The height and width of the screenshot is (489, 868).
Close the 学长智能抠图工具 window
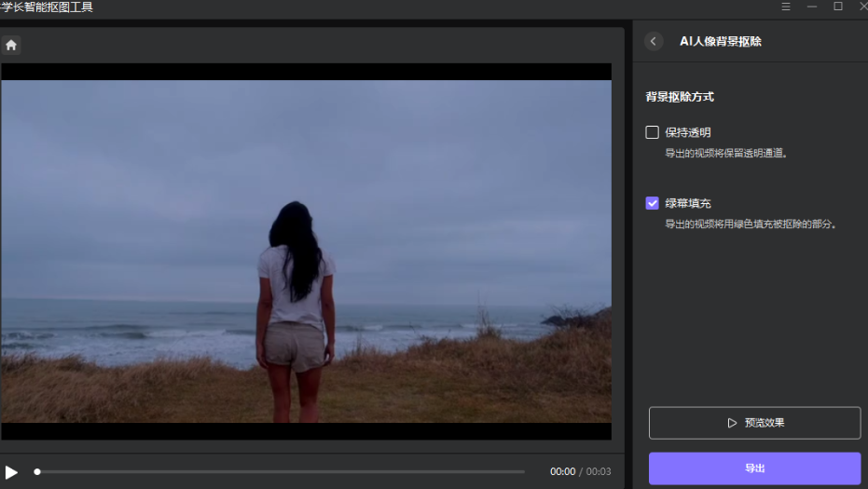862,7
